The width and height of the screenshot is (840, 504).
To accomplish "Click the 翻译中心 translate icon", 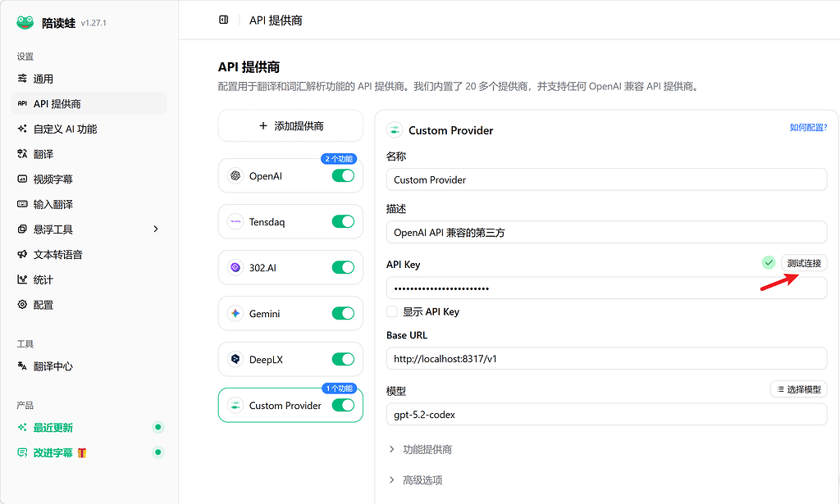I will [x=22, y=366].
